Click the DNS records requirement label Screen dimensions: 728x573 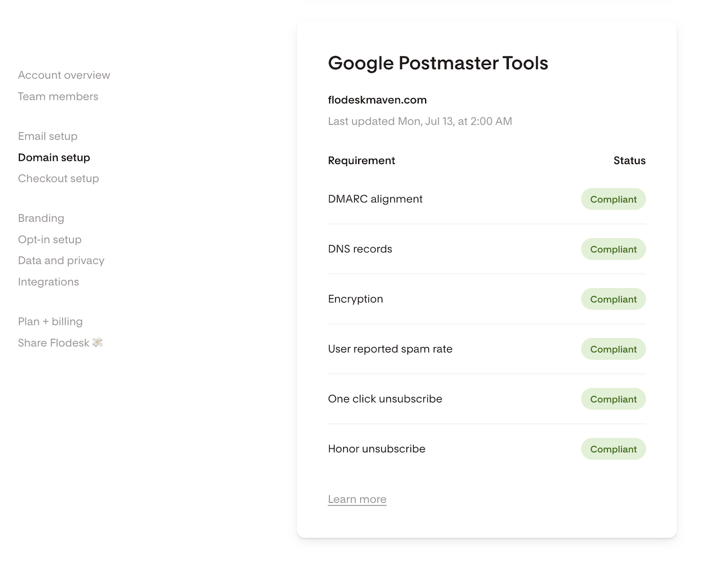[360, 249]
